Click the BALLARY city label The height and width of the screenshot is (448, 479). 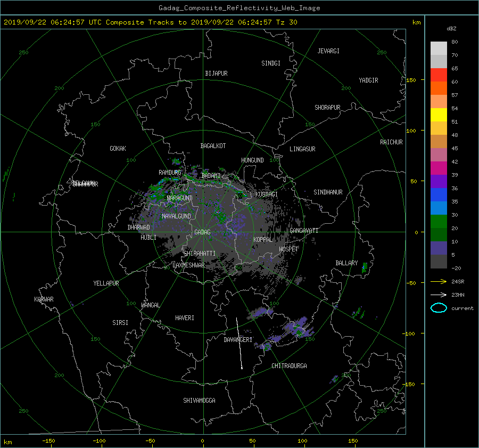[x=346, y=263]
